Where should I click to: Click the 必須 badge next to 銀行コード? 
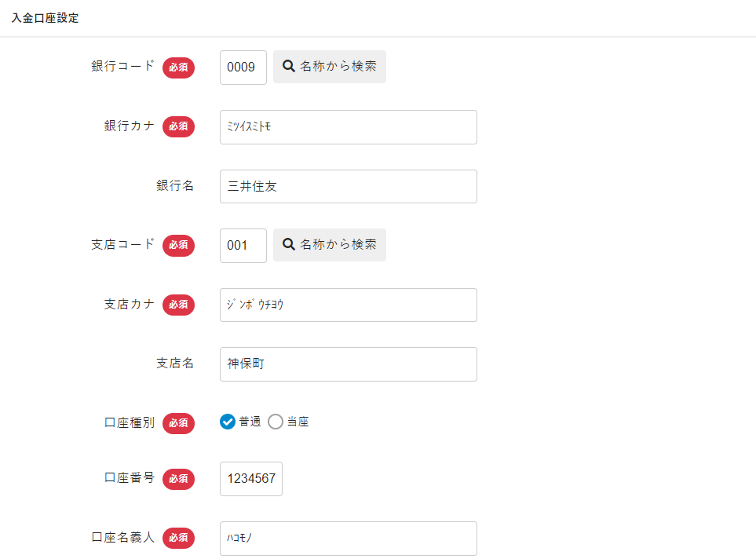coord(178,68)
